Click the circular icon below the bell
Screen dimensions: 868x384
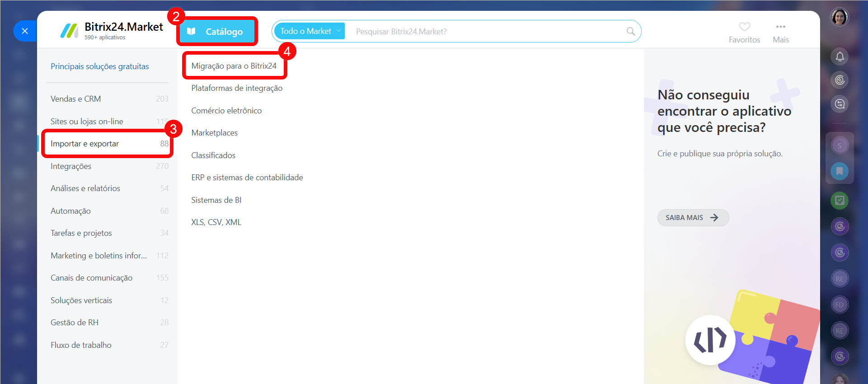(x=840, y=80)
